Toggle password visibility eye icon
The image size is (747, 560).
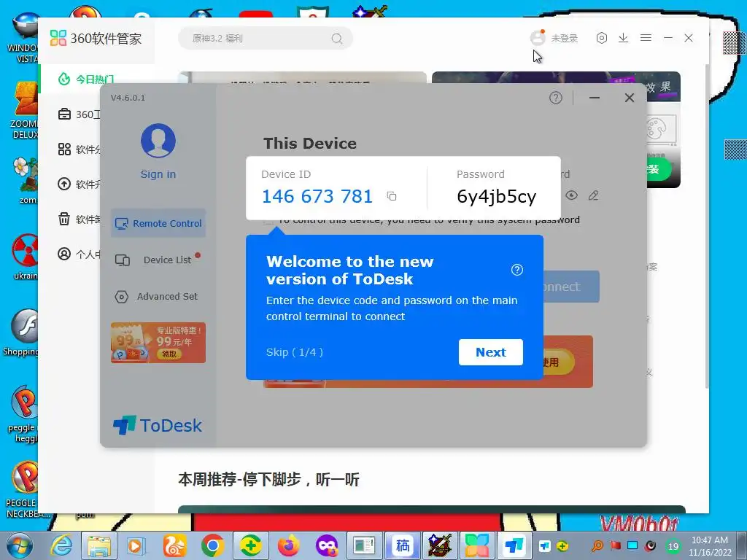(572, 195)
